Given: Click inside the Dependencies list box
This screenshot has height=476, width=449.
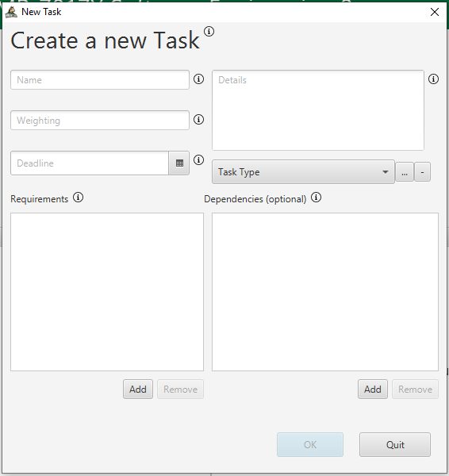Looking at the screenshot, I should pyautogui.click(x=325, y=292).
